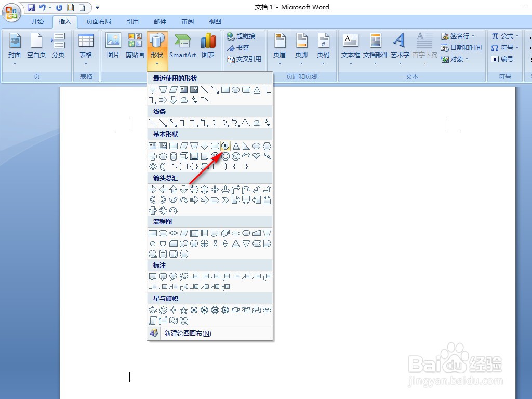
Task: Select the cloud callout in 标注
Action: (184, 276)
